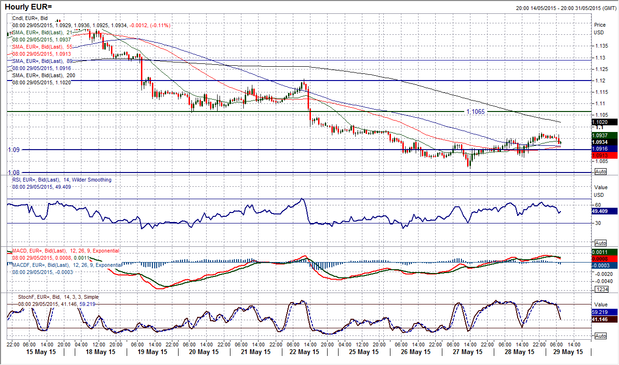
Task: Click the StochF 14, 3, 3 Simple legend
Action: click(x=58, y=297)
